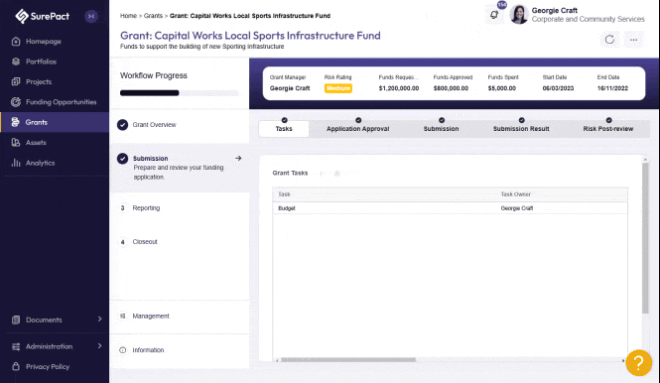Click Homepage in the sidebar menu
Screen dimensions: 660x383
43,41
